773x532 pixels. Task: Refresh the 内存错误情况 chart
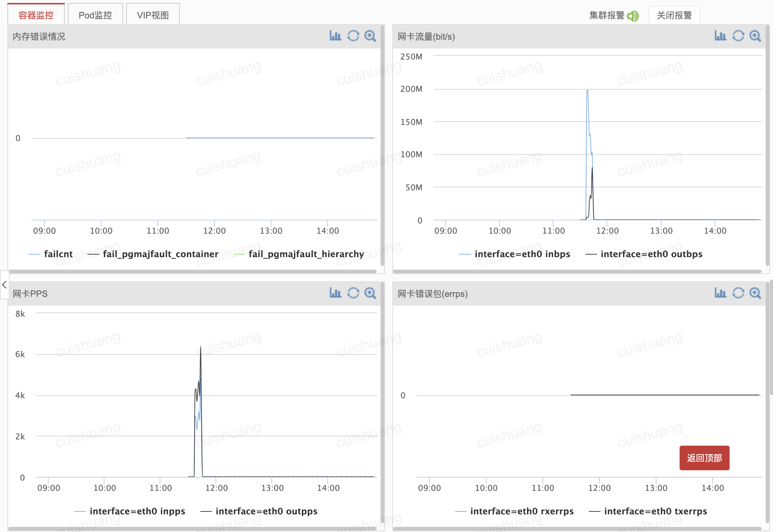(353, 36)
